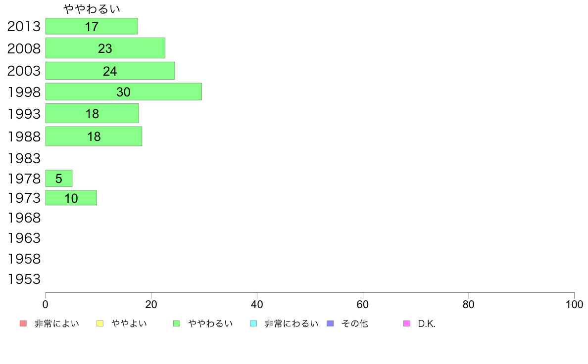Click the 1983 year axis label
This screenshot has width=588, height=364.
tap(24, 159)
